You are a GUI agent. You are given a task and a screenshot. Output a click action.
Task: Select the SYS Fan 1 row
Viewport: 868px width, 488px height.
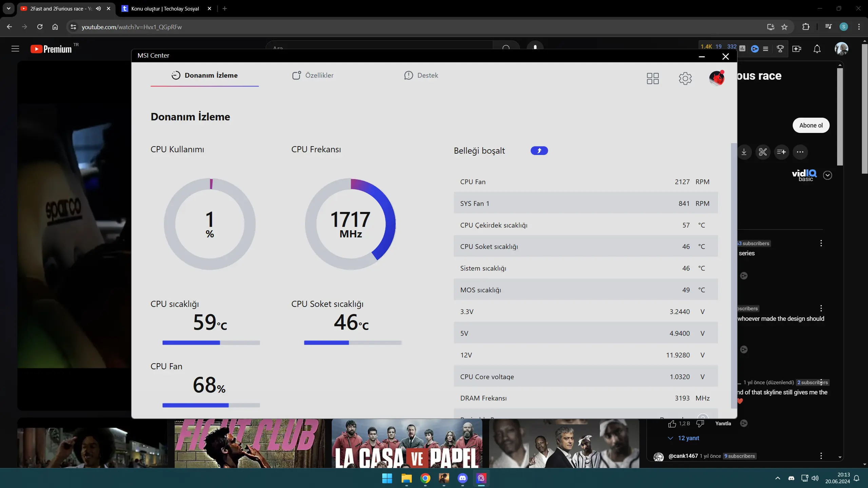coord(585,203)
